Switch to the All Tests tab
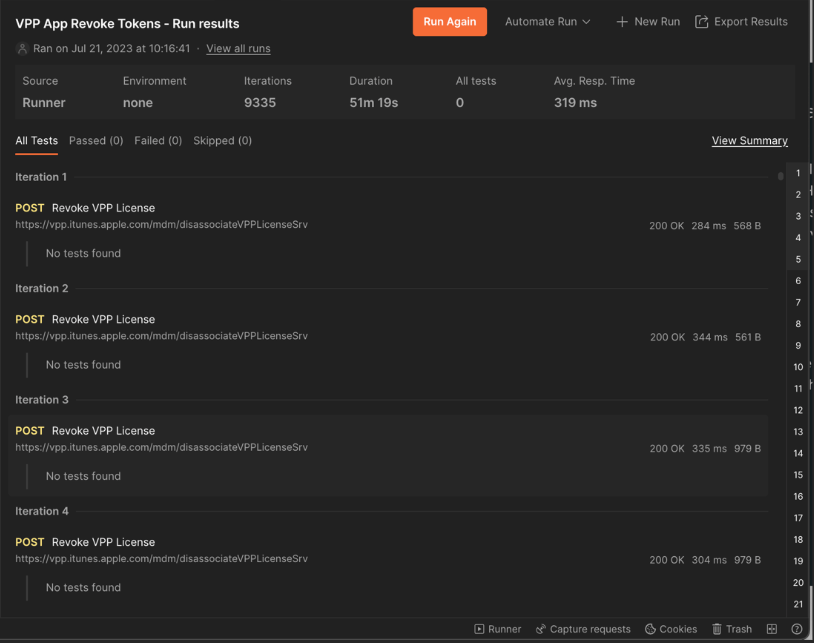 point(36,141)
